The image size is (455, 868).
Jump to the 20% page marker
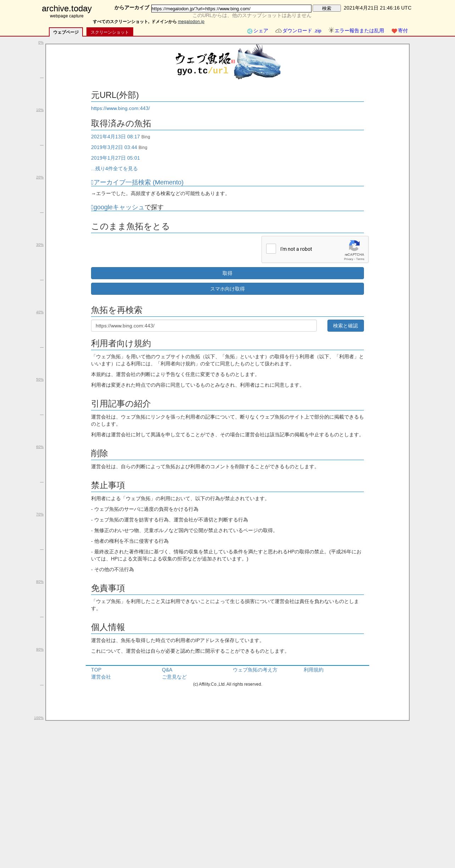(40, 177)
